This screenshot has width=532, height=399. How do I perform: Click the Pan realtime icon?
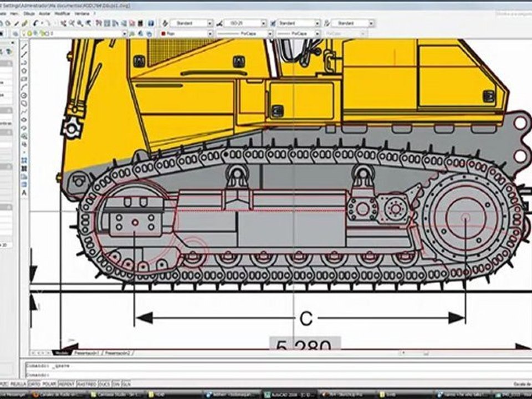point(63,23)
